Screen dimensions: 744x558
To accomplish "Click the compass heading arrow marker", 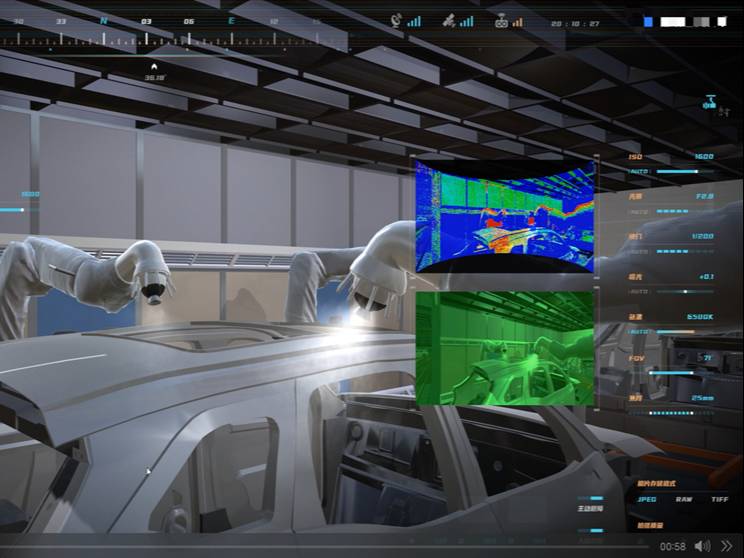I will (x=154, y=66).
